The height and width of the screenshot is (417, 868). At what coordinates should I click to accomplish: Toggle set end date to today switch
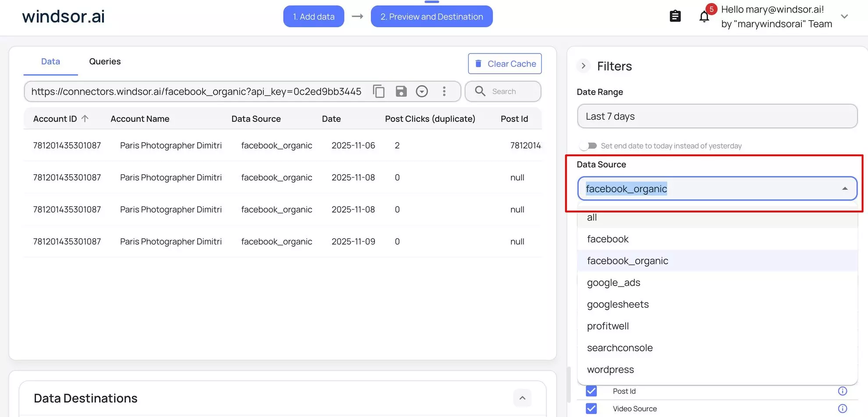pos(588,146)
